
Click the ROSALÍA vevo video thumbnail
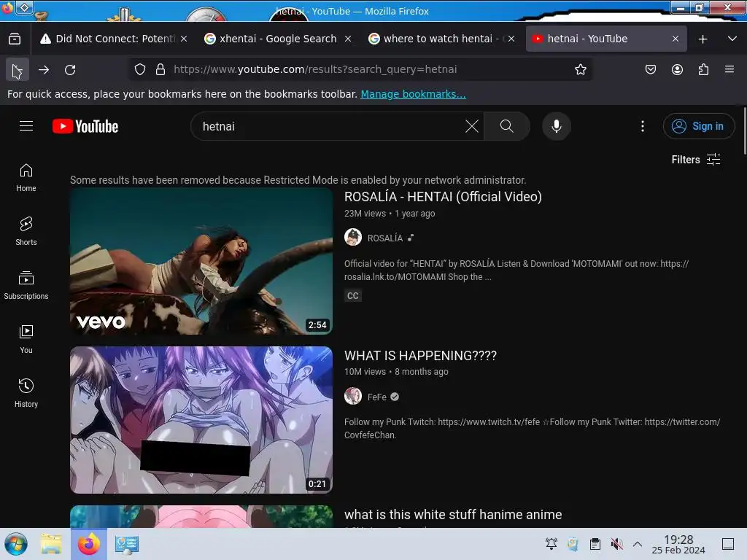point(201,261)
